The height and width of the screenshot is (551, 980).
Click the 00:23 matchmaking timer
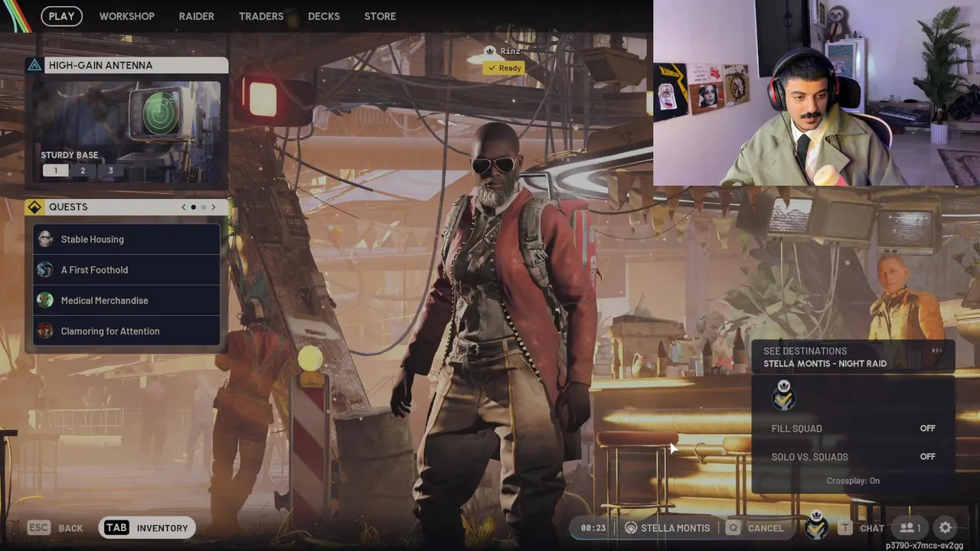(593, 528)
